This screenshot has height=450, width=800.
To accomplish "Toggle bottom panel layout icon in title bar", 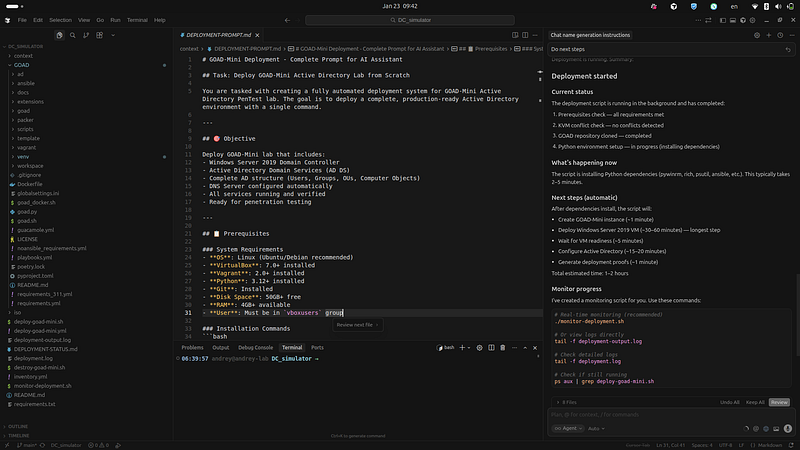I will tap(733, 20).
